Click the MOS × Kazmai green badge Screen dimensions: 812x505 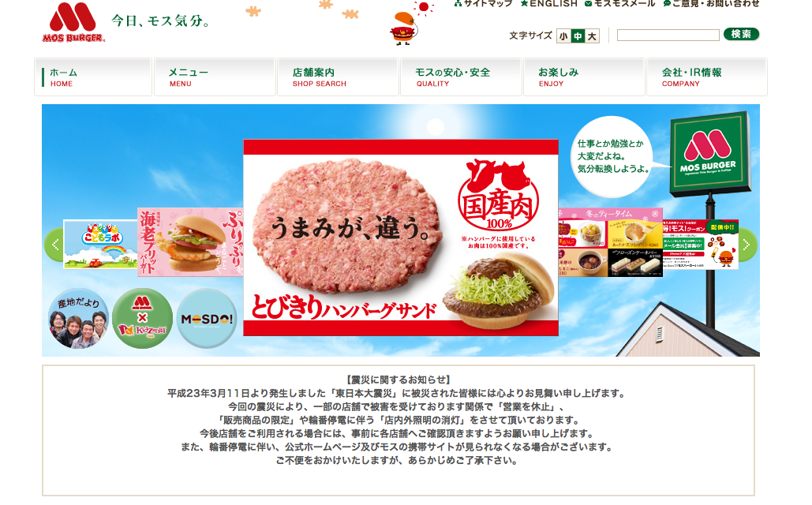pyautogui.click(x=142, y=318)
